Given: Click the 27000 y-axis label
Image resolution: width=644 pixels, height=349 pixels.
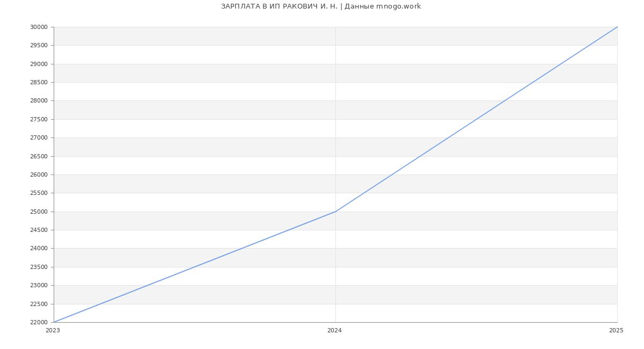Looking at the screenshot, I should click(x=39, y=138).
